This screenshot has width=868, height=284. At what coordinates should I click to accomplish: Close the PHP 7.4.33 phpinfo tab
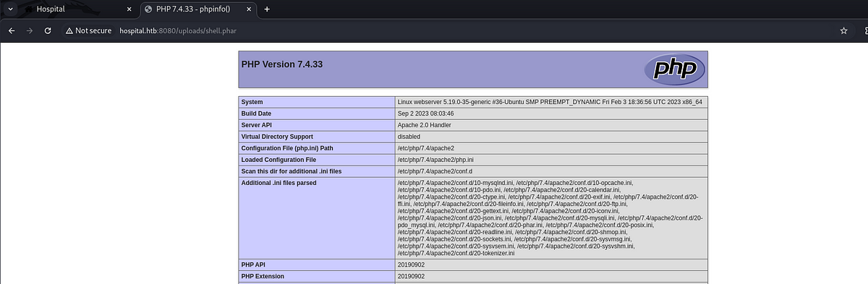(x=249, y=9)
